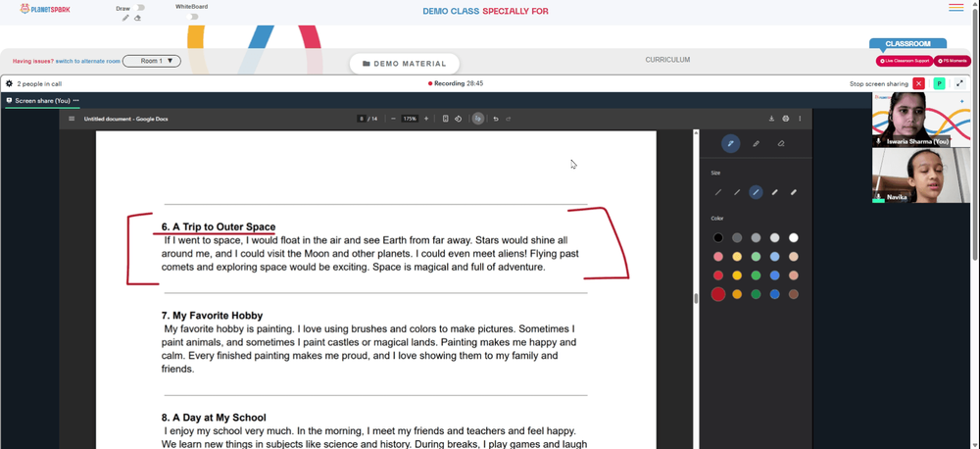The image size is (980, 449).
Task: Open the CURRICULUM tab
Action: tap(667, 60)
